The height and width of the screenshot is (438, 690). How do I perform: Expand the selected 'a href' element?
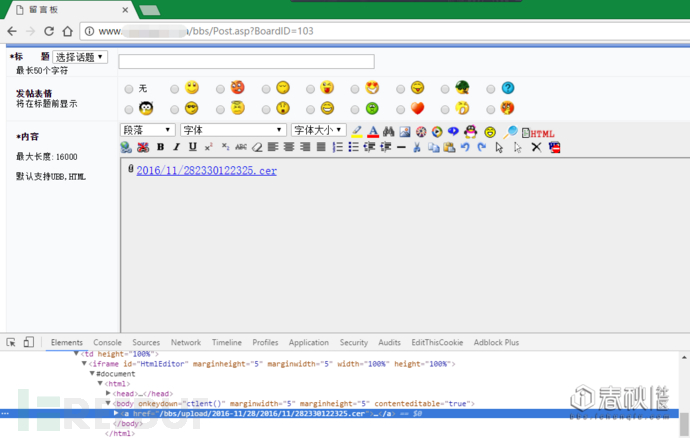click(116, 413)
